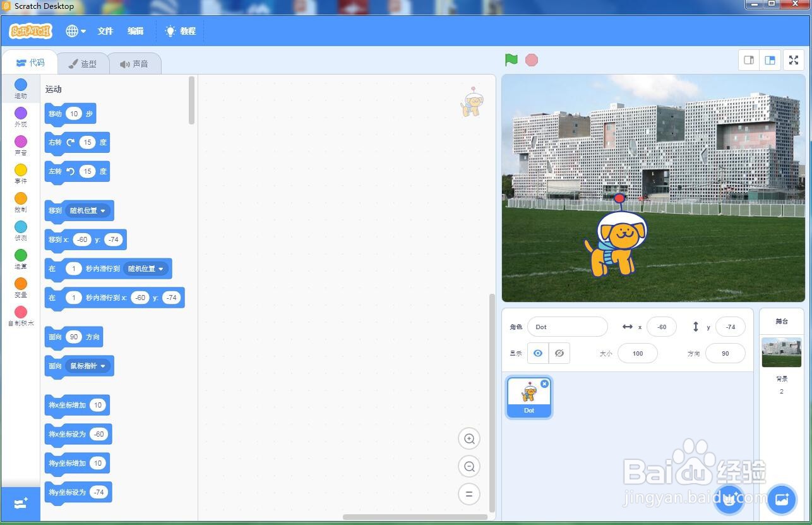Zoom out the code workspace
The width and height of the screenshot is (812, 525).
[x=469, y=466]
